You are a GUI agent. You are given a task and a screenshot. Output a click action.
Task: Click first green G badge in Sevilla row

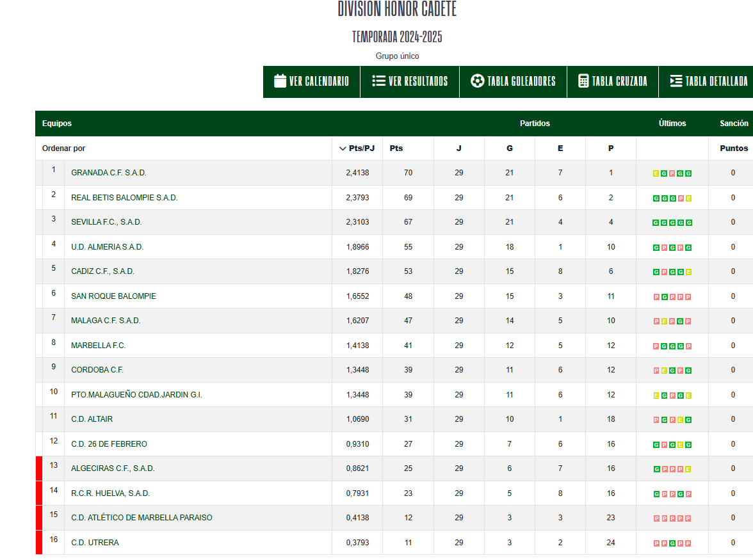click(656, 223)
